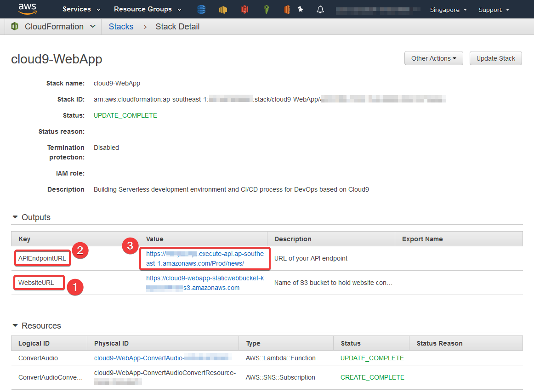This screenshot has height=392, width=534.
Task: Open the Services menu
Action: click(81, 9)
